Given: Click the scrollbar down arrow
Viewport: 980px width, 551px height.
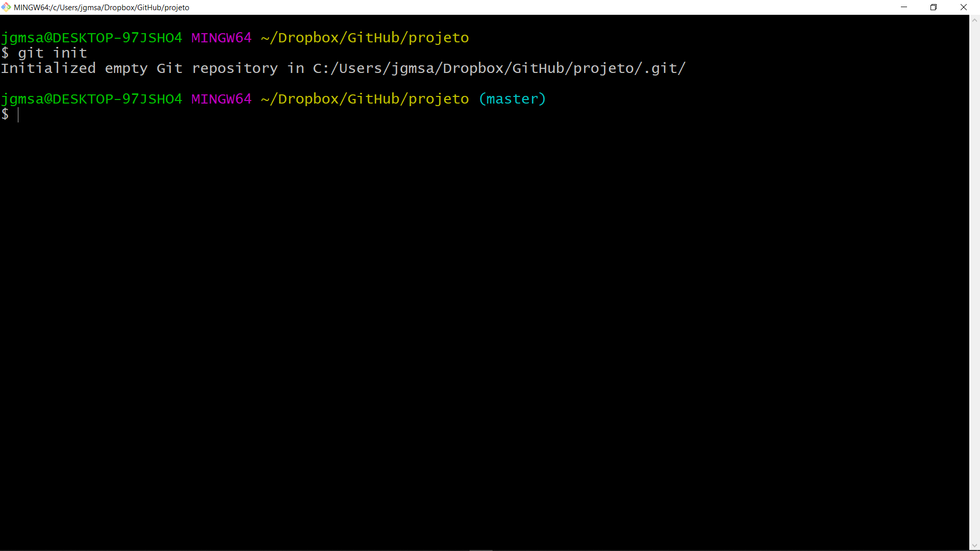Looking at the screenshot, I should [x=974, y=545].
